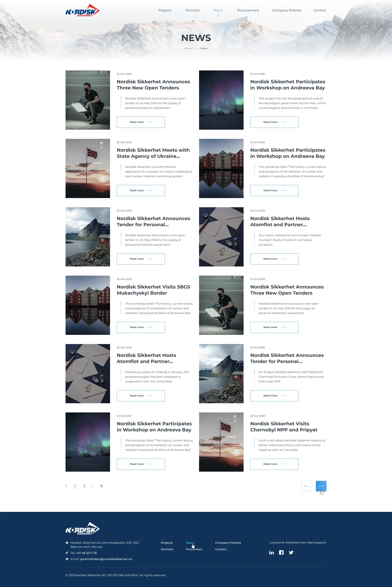
Task: Click the Home breadcrumb link
Action: pos(188,48)
